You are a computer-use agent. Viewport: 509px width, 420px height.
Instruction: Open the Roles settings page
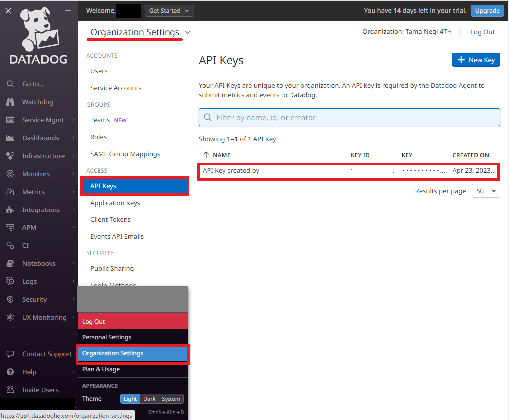[98, 137]
